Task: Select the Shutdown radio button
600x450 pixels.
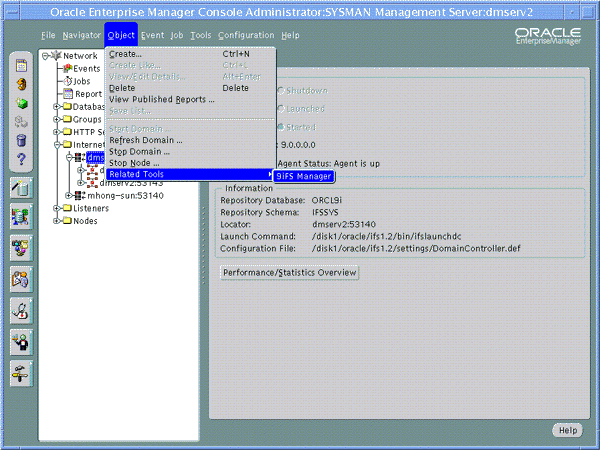Action: coord(281,91)
